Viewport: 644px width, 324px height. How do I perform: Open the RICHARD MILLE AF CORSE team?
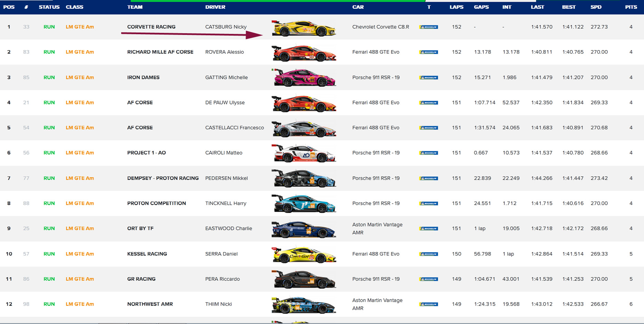point(160,52)
